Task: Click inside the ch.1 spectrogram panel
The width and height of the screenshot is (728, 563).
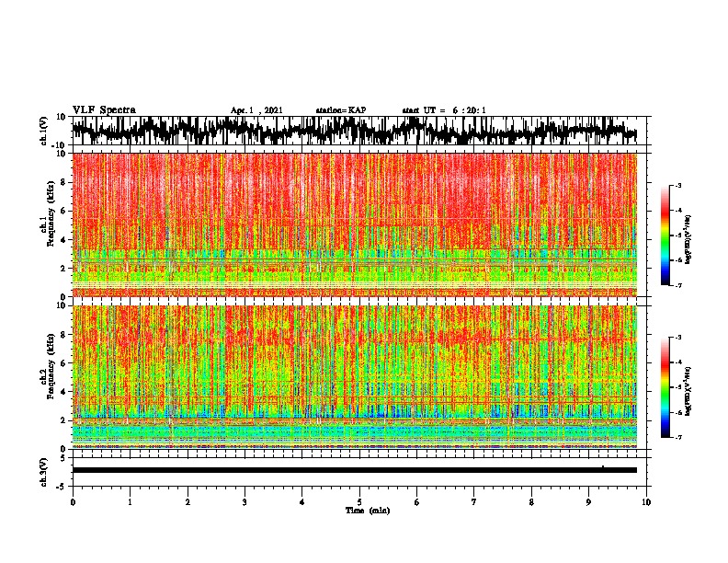Action: pyautogui.click(x=354, y=224)
